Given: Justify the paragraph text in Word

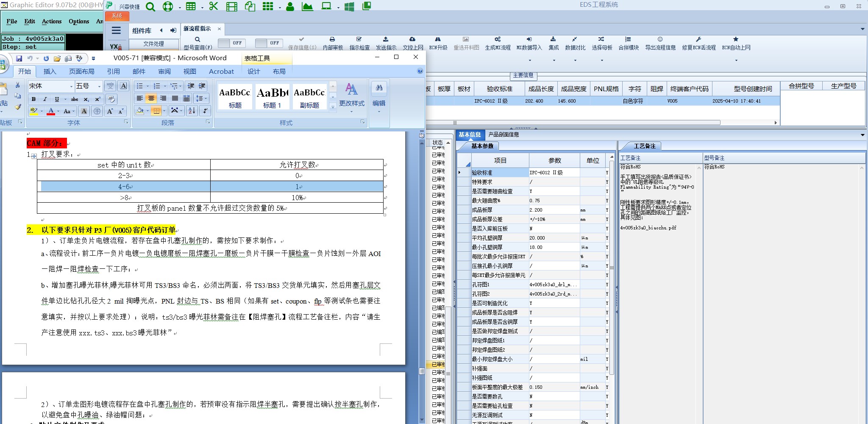Looking at the screenshot, I should coord(175,98).
